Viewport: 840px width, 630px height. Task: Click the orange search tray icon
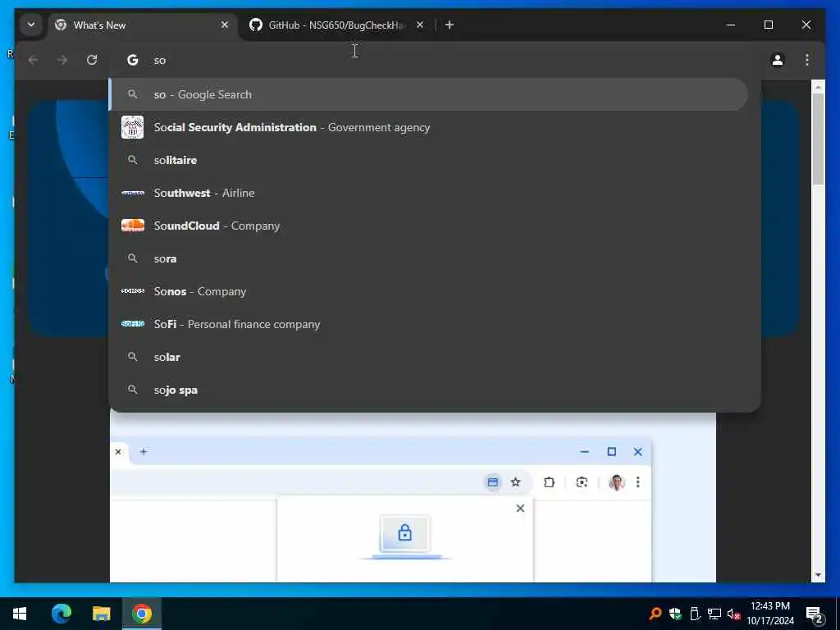pyautogui.click(x=655, y=614)
